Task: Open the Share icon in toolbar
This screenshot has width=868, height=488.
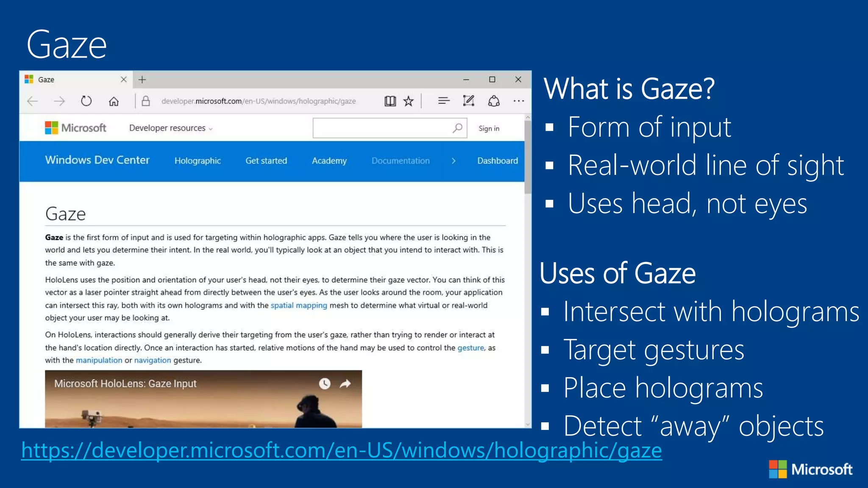Action: point(494,101)
